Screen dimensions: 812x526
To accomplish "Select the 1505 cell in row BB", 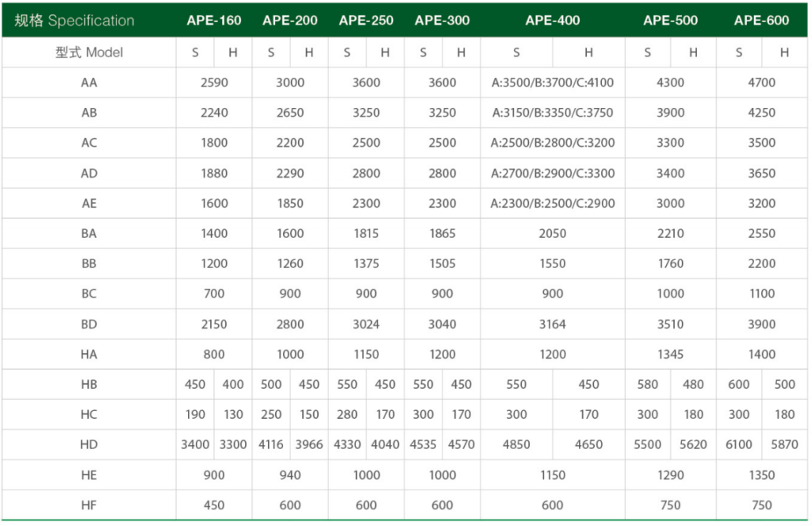I will [x=442, y=263].
